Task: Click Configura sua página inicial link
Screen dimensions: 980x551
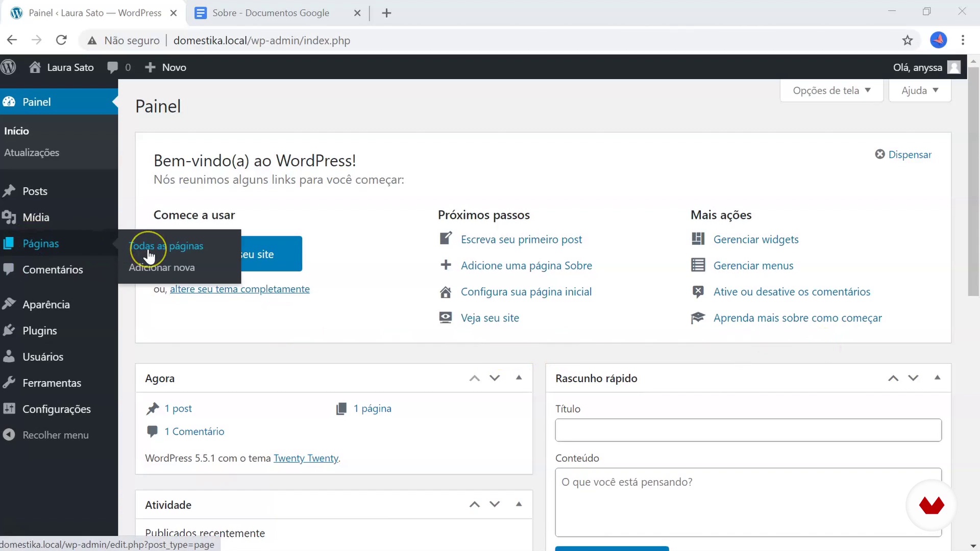Action: [x=526, y=292]
